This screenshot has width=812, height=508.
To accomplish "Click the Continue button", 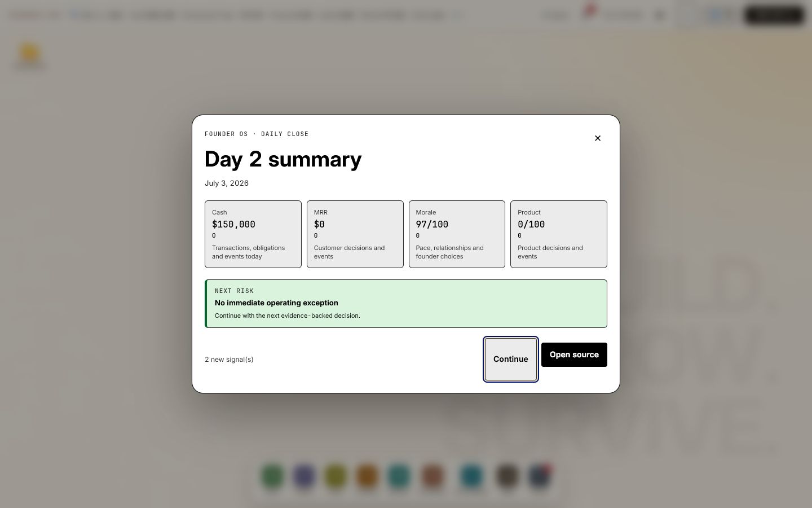I will [511, 359].
